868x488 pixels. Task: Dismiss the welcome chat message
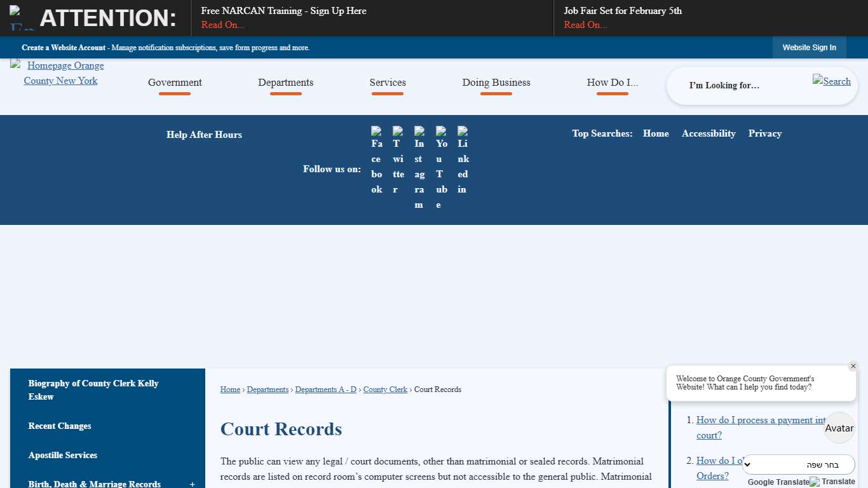[853, 365]
